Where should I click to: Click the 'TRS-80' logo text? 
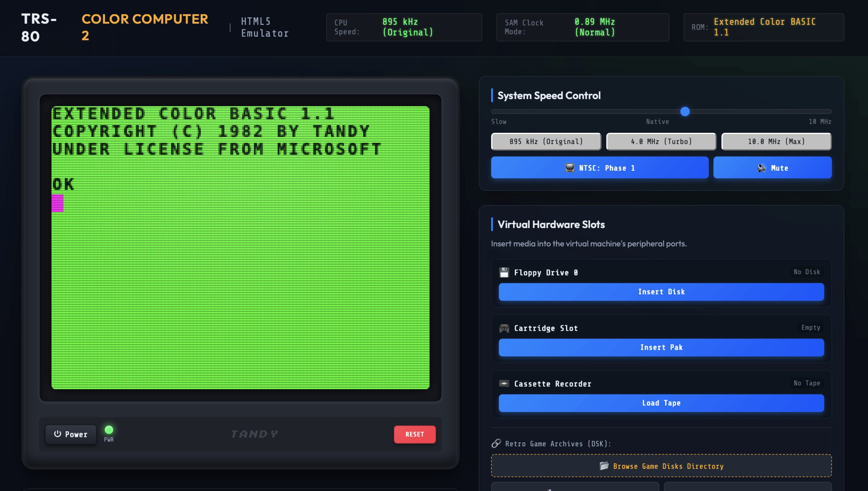39,27
